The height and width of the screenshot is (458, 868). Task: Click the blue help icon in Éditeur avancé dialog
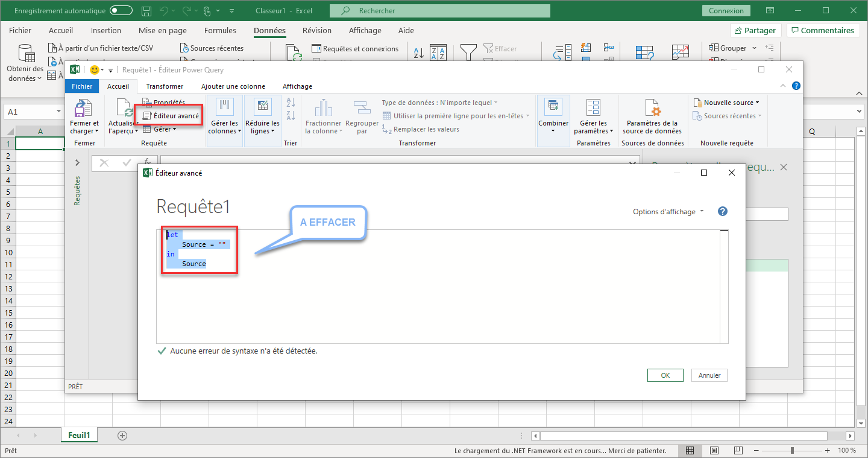(723, 212)
